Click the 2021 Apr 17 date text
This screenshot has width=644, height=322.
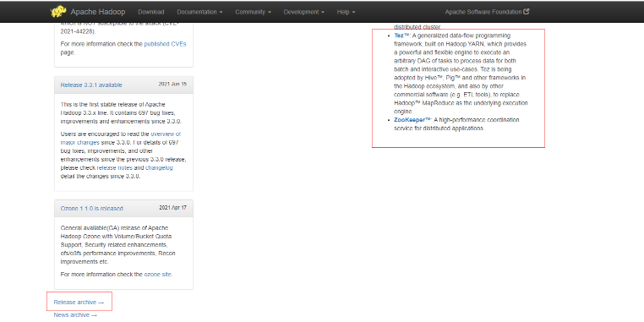[x=173, y=207]
